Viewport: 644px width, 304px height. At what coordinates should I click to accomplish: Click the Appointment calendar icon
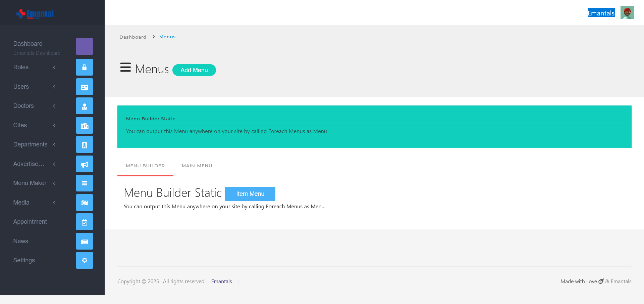click(84, 222)
